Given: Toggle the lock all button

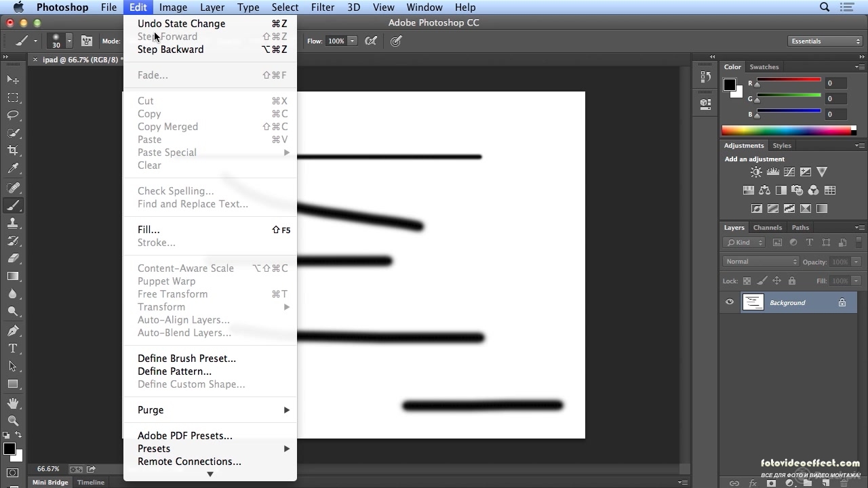Looking at the screenshot, I should tap(791, 281).
